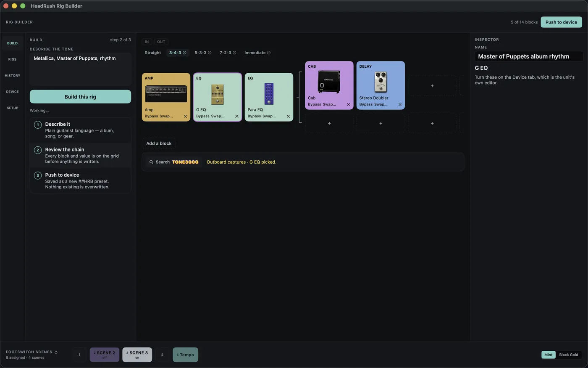Viewport: 588px width, 368px height.
Task: Go to the Device sidebar tab
Action: point(13,92)
